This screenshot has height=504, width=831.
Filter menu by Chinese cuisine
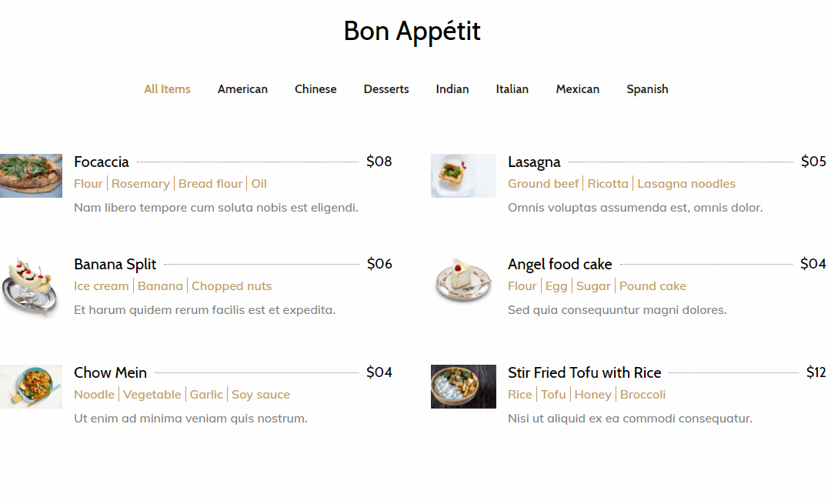(315, 89)
